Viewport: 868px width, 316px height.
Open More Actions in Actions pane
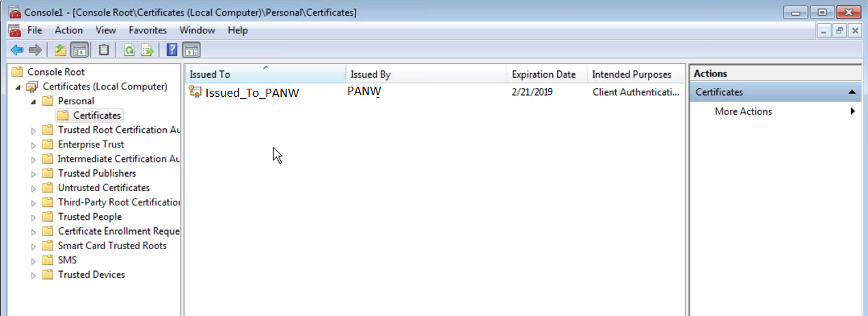pos(743,111)
